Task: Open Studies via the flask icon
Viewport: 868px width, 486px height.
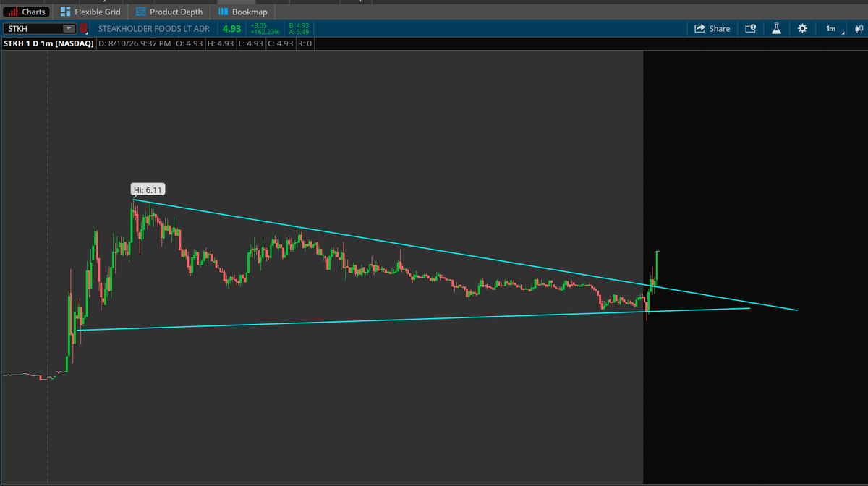Action: (775, 29)
